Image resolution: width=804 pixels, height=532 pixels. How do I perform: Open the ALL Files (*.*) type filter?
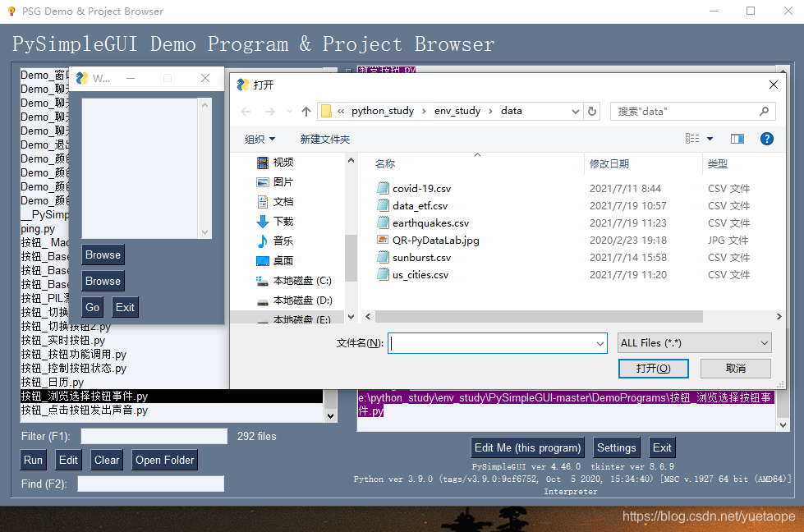pyautogui.click(x=694, y=343)
